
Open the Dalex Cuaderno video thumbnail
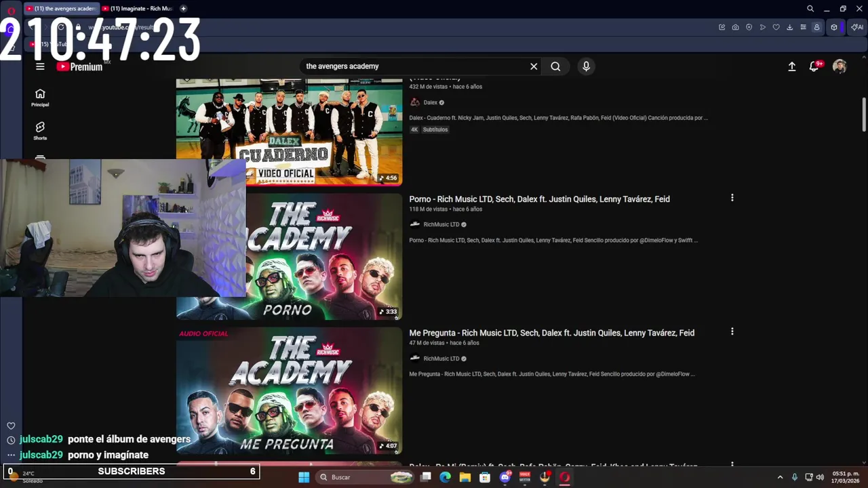click(289, 131)
